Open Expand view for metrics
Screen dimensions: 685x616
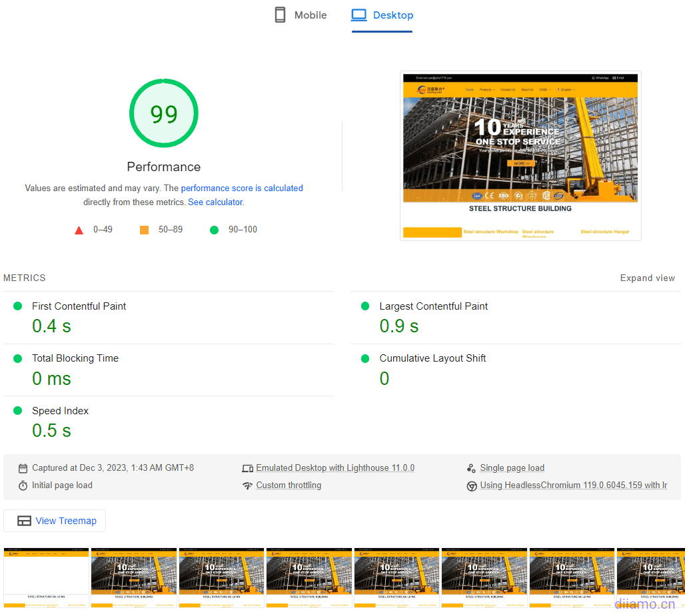pos(647,278)
